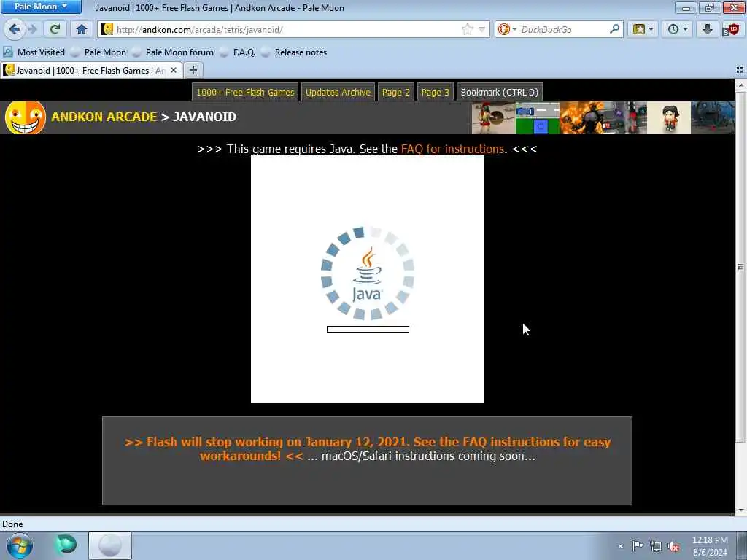The image size is (747, 560).
Task: Open the bookmarks menu star button
Action: (643, 29)
